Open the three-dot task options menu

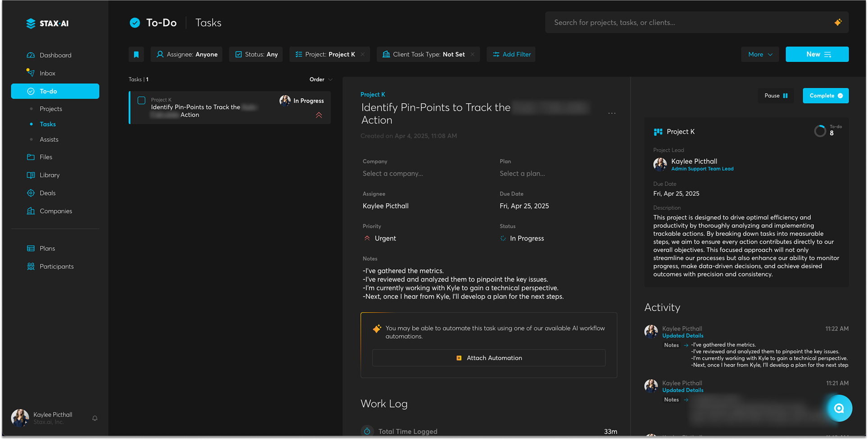(x=611, y=113)
